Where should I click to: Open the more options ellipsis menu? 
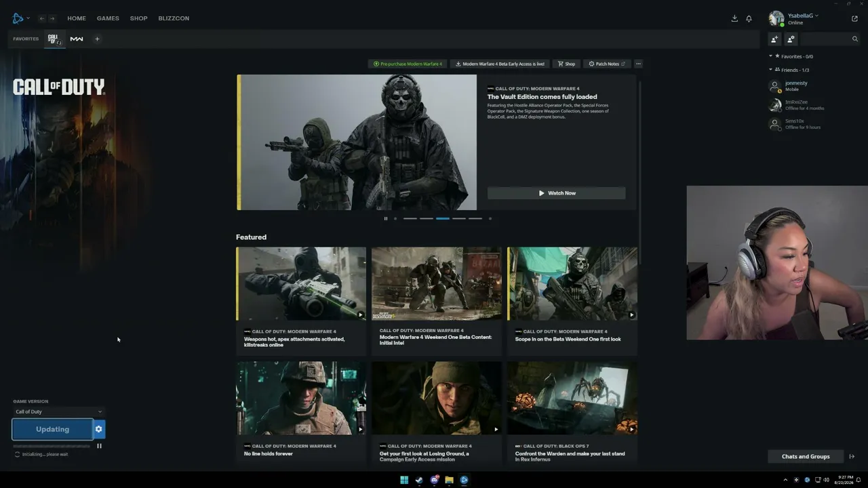pos(638,64)
